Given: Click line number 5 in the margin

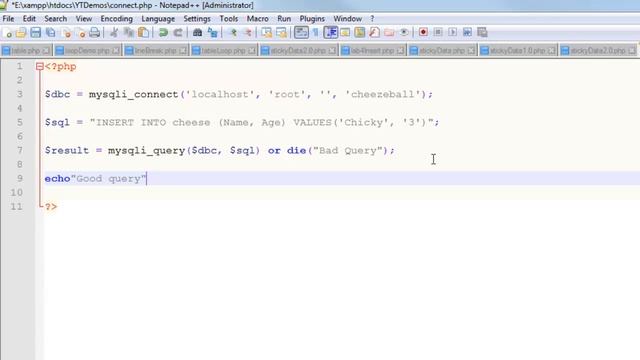Looking at the screenshot, I should [20, 122].
